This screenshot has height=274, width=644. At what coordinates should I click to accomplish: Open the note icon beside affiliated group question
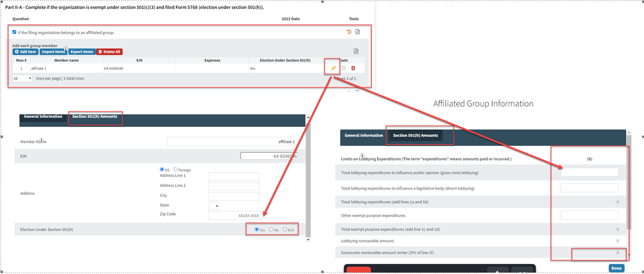(x=357, y=32)
